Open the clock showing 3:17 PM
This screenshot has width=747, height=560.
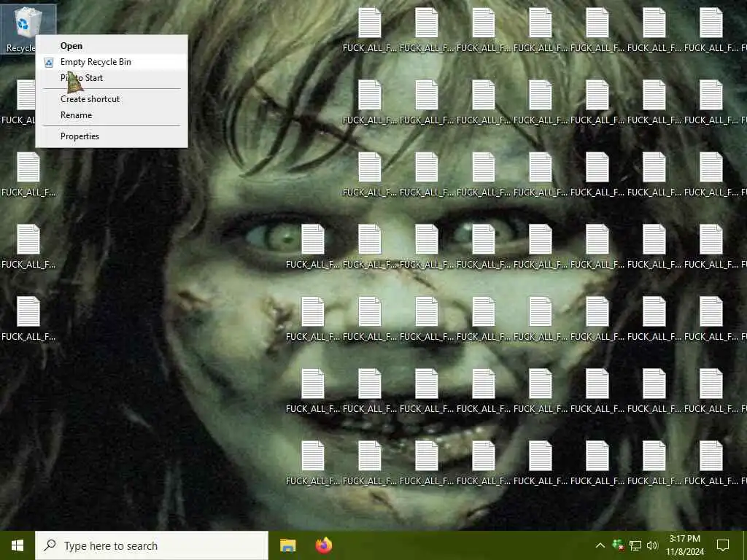(x=684, y=545)
